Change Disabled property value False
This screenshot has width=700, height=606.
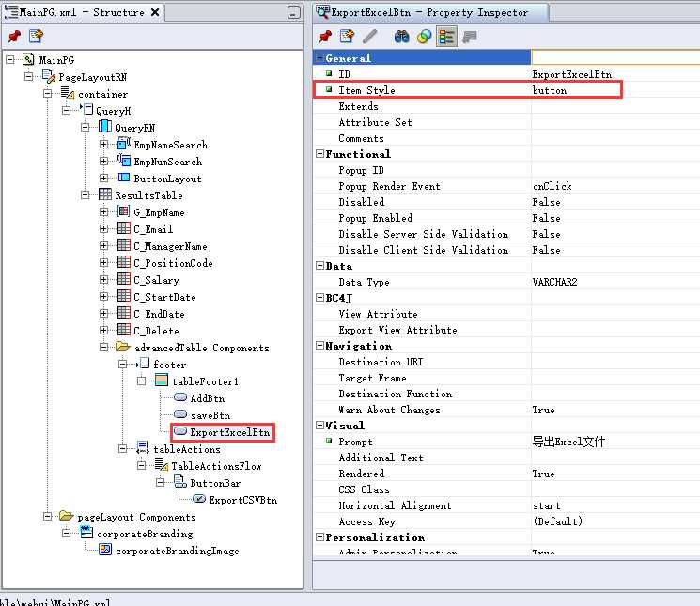pyautogui.click(x=615, y=202)
